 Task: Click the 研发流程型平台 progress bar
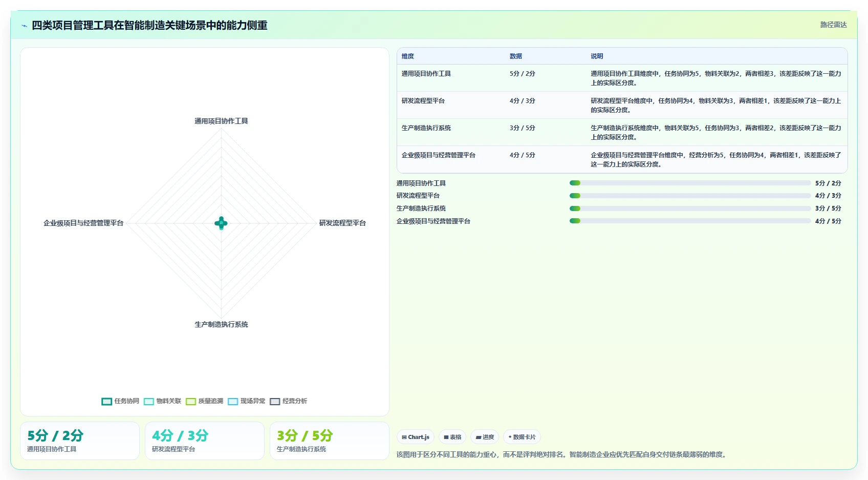[x=690, y=196]
